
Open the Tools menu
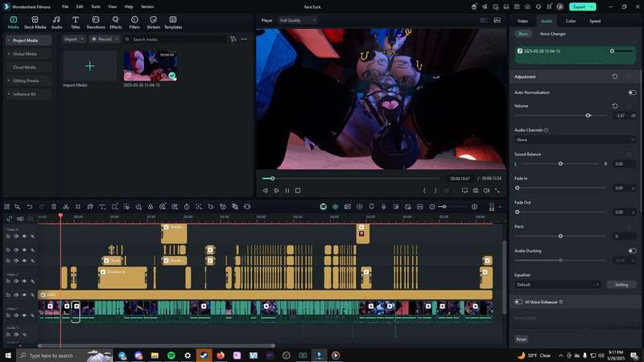coord(95,7)
